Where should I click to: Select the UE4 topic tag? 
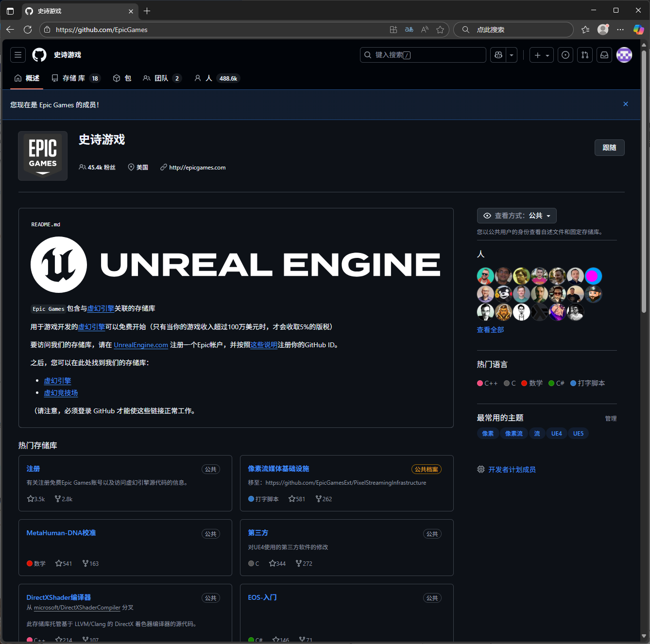point(557,434)
